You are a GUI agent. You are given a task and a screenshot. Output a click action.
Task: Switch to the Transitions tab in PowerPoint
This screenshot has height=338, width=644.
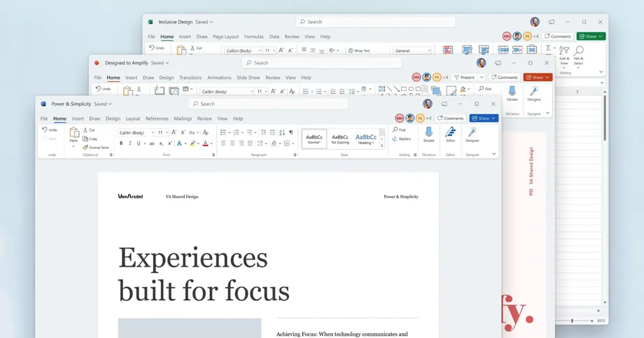pyautogui.click(x=190, y=78)
